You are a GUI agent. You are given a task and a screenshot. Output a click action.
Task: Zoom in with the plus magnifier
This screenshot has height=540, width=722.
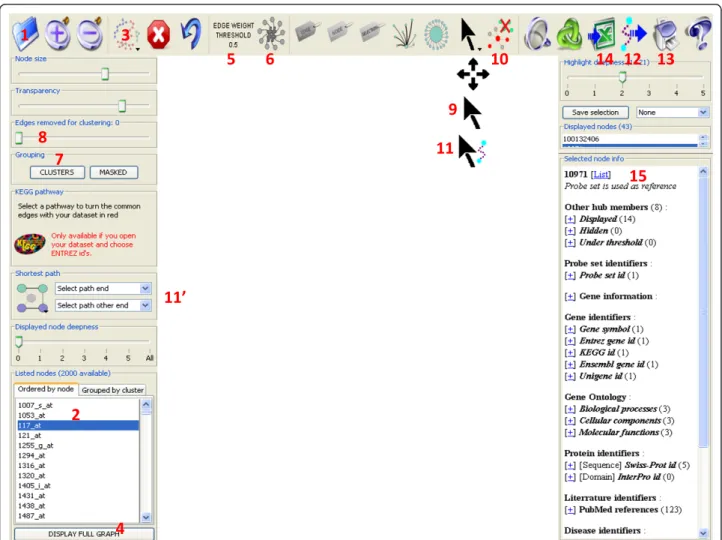click(57, 34)
